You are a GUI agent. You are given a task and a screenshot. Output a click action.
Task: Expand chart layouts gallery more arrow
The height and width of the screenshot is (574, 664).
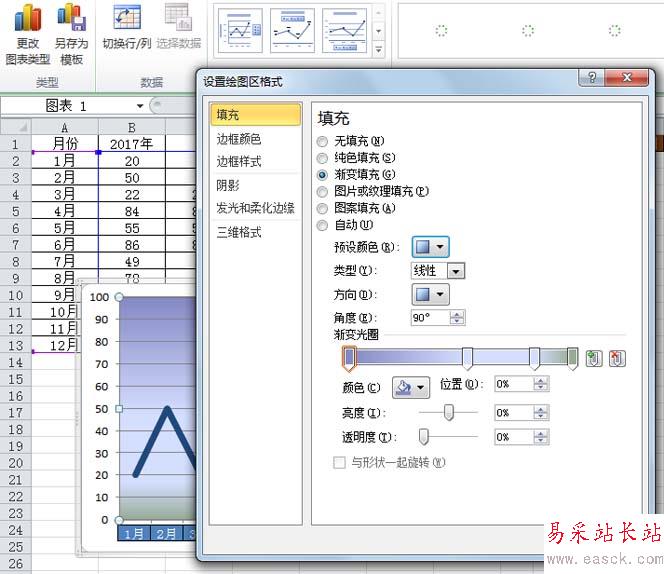coord(379,50)
